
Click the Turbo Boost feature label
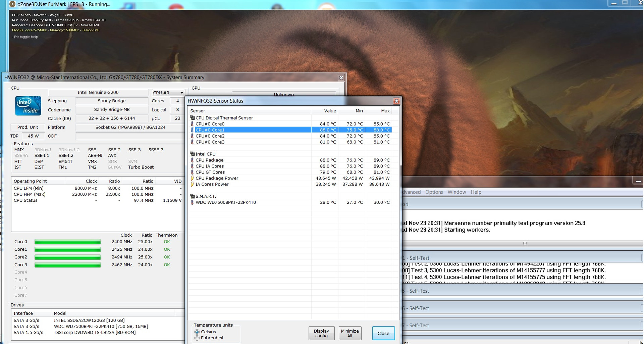141,167
